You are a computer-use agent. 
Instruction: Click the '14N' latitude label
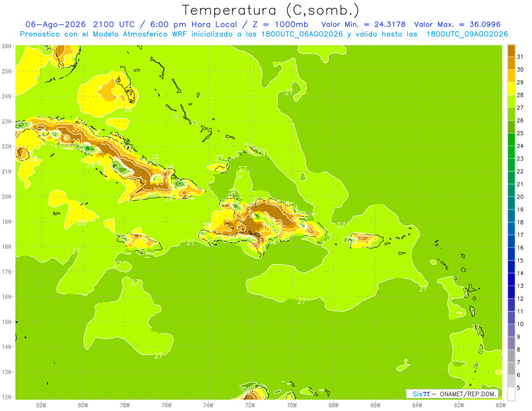(6, 347)
